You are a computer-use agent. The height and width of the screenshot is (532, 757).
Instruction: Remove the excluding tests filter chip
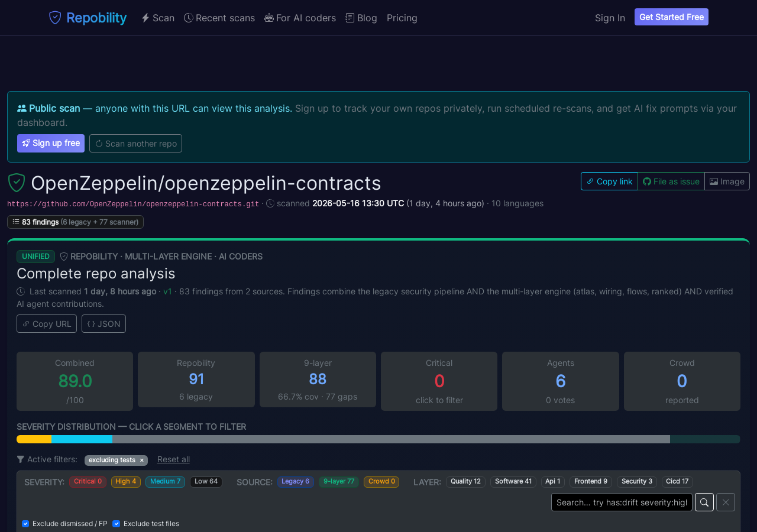tap(141, 460)
